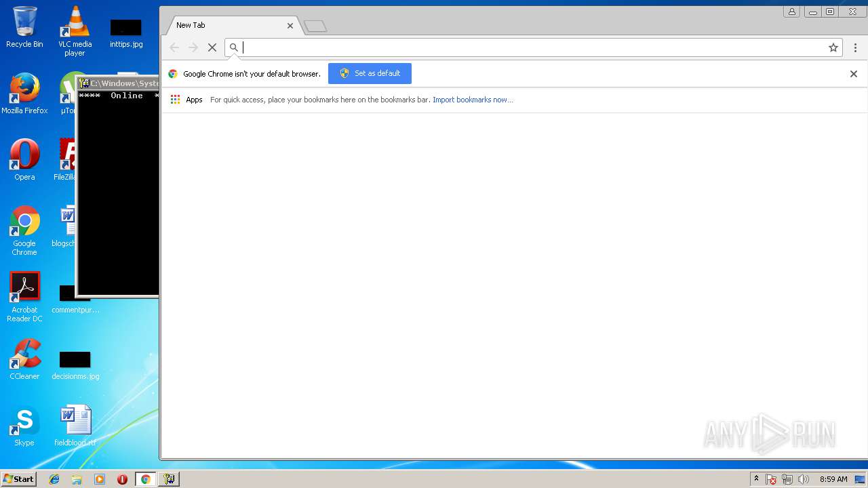Click the Chrome profile person icon
This screenshot has height=488, width=868.
[x=791, y=12]
